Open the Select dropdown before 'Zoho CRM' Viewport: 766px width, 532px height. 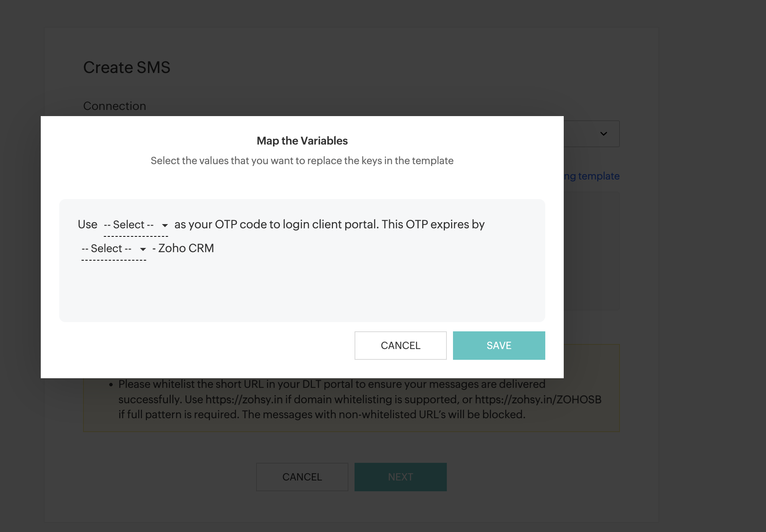107,248
